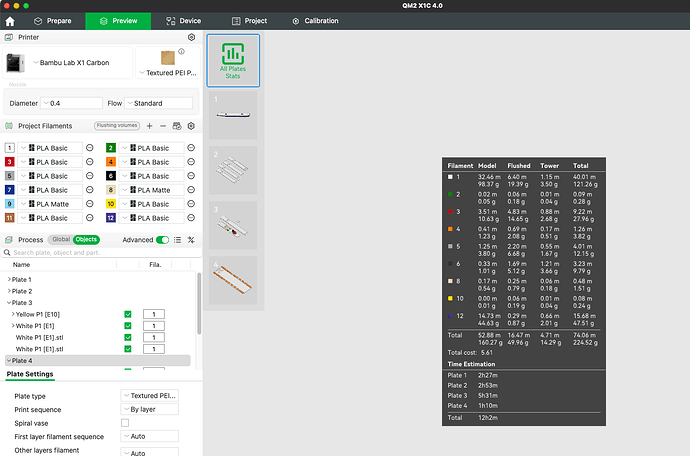690x456 pixels.
Task: Edit filament 1 PLA Basic preset
Action: (x=90, y=148)
